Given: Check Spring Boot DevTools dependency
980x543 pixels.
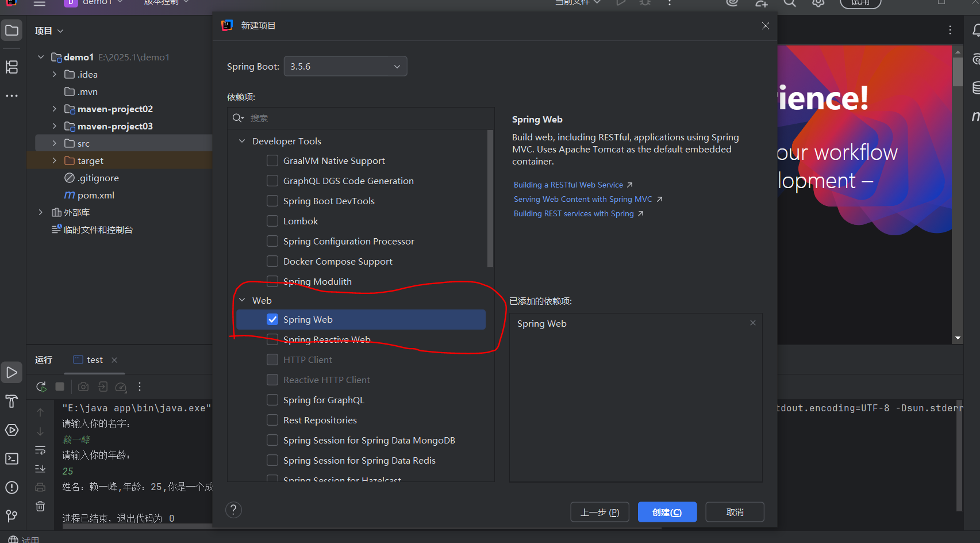Looking at the screenshot, I should (272, 201).
